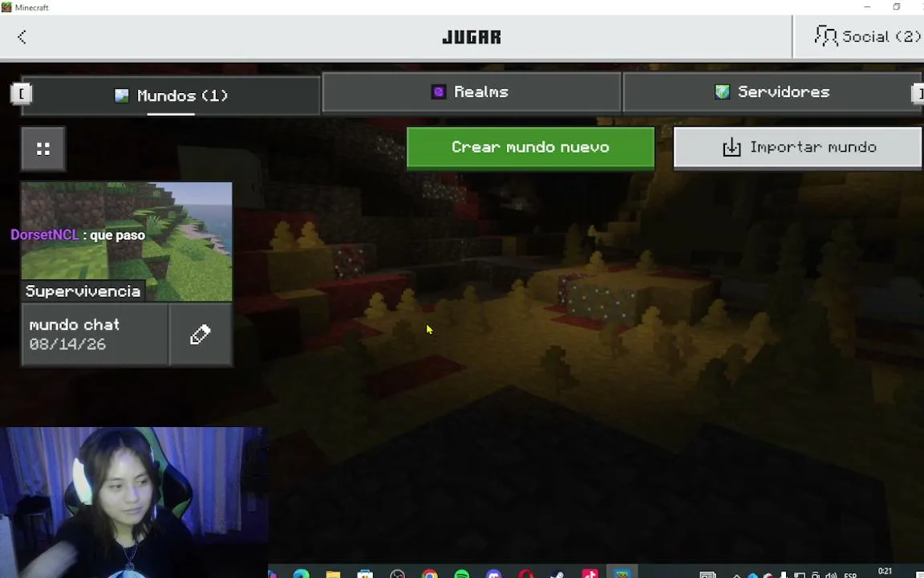The width and height of the screenshot is (924, 578).
Task: Click Crear mundo nuevo button
Action: click(x=530, y=148)
